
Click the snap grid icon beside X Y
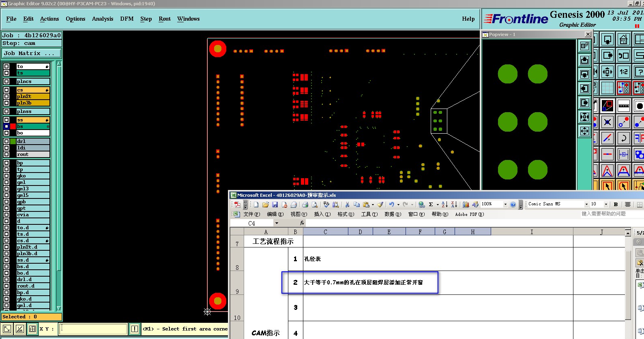[x=32, y=329]
